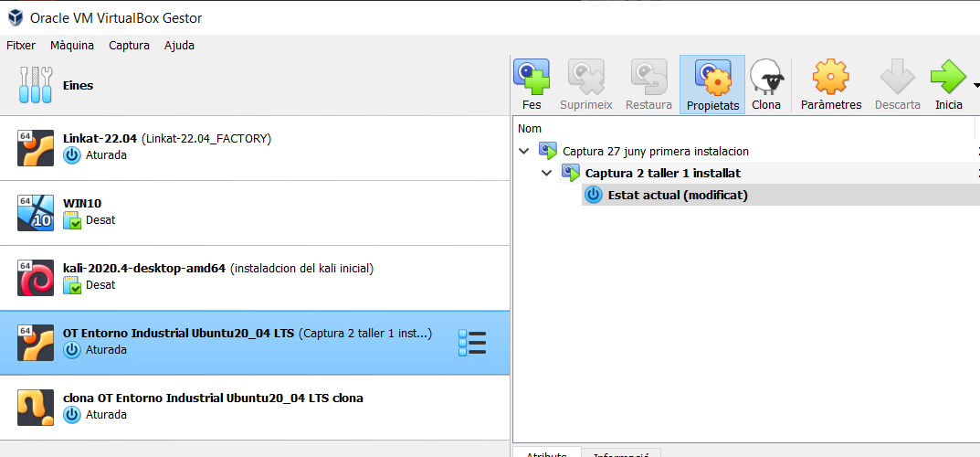The width and height of the screenshot is (980, 457).
Task: Select the kali-2020.4 VM icon
Action: tap(36, 278)
